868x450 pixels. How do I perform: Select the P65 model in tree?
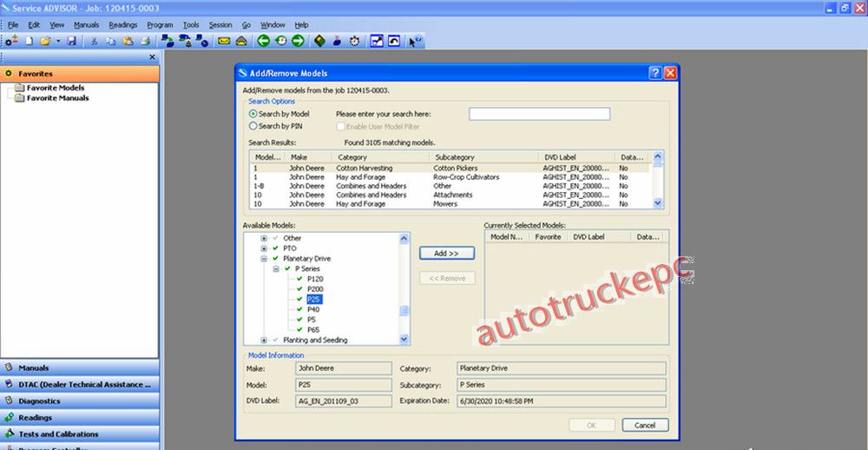click(313, 330)
